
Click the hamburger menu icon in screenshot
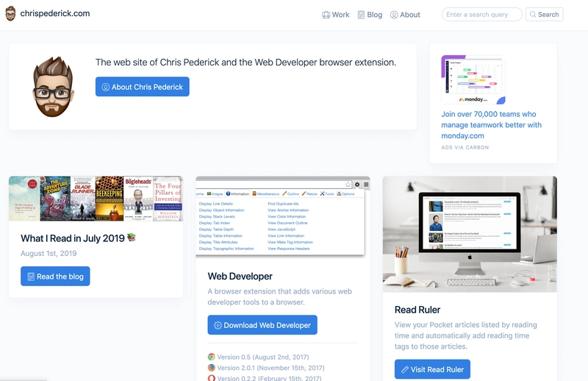click(366, 185)
